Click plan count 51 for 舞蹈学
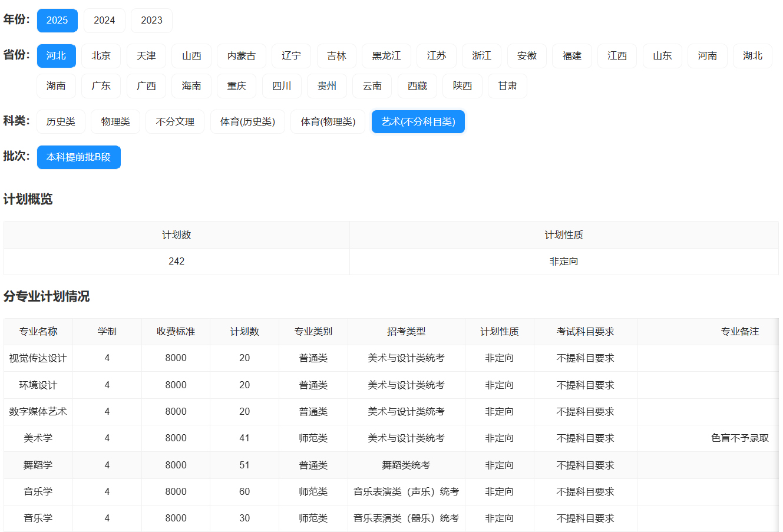 click(245, 465)
